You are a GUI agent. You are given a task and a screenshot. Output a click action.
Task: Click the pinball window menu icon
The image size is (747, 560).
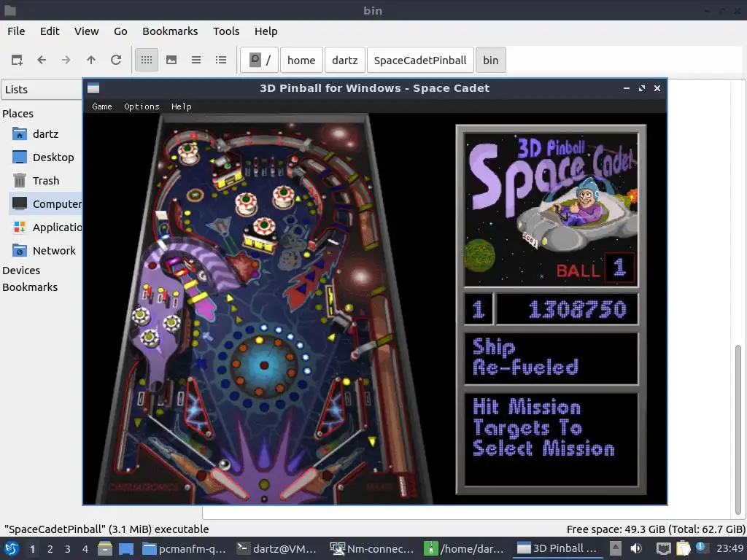click(x=93, y=88)
